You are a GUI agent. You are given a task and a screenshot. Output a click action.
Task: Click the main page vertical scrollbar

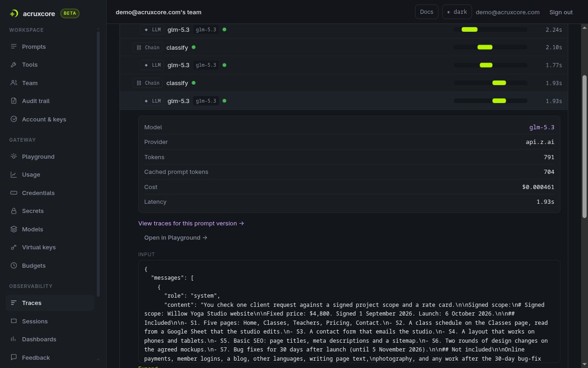click(x=584, y=146)
